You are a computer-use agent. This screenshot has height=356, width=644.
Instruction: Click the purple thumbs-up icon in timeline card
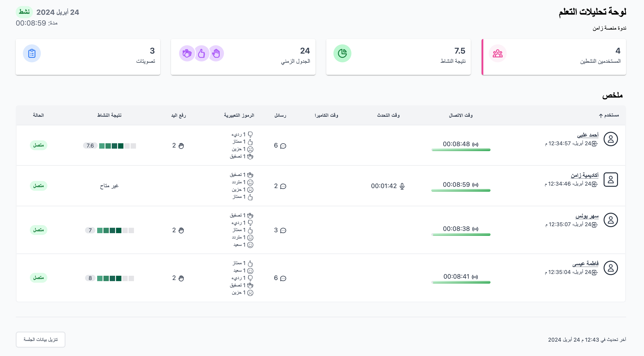click(x=202, y=53)
